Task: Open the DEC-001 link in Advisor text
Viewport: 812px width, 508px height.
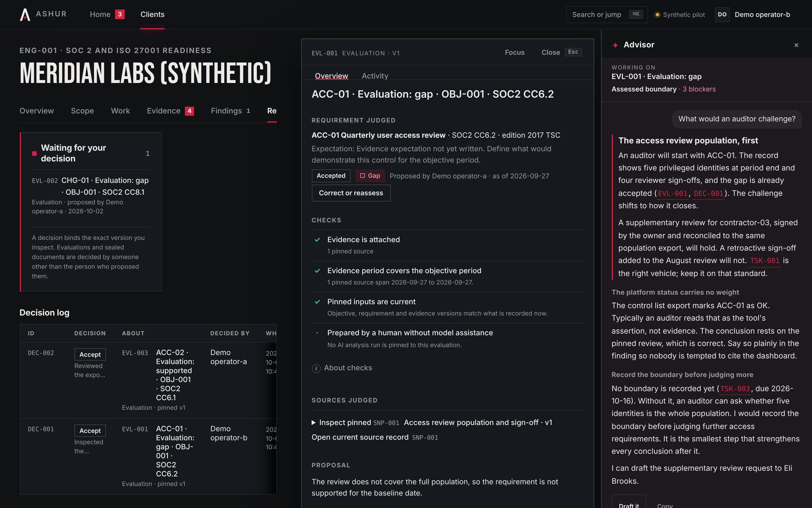Action: [709, 194]
